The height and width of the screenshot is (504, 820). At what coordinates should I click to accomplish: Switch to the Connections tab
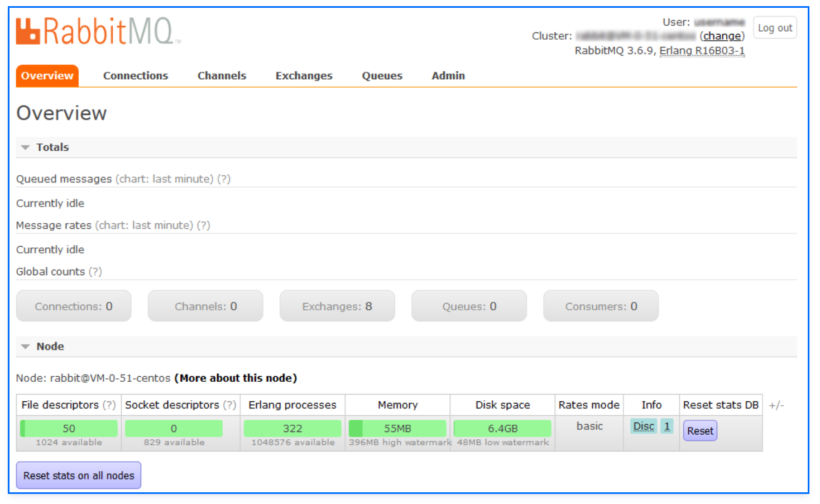pos(136,76)
